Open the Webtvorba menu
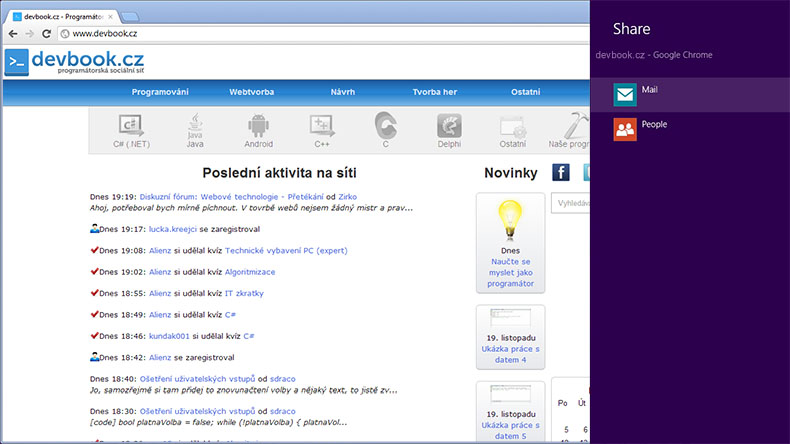790x444 pixels. pos(251,92)
